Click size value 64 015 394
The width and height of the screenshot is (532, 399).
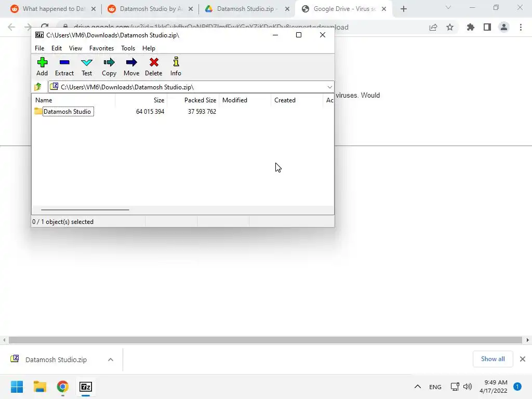pyautogui.click(x=150, y=112)
